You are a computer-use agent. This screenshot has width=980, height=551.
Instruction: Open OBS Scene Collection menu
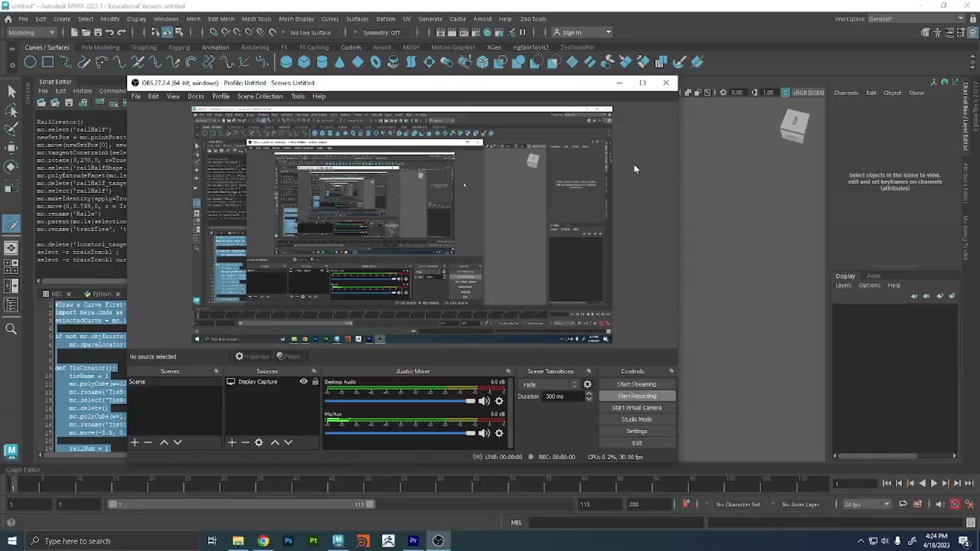(x=260, y=96)
